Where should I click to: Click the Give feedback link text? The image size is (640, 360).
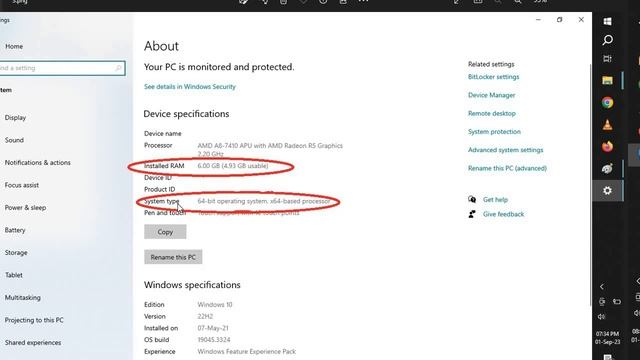[503, 214]
